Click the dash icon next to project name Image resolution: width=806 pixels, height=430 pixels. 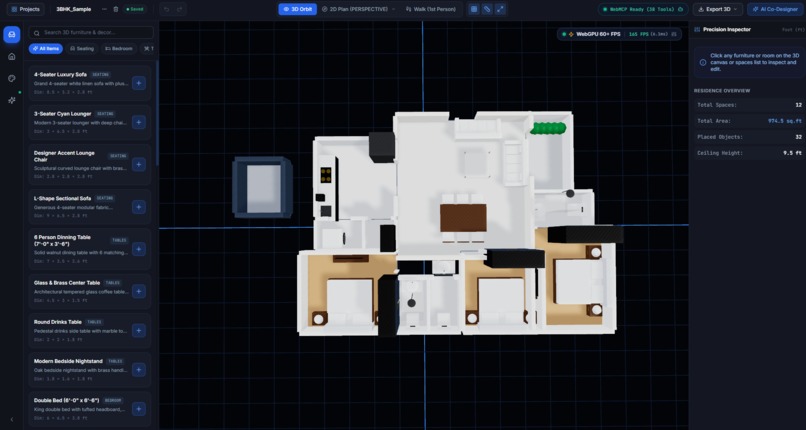point(105,9)
